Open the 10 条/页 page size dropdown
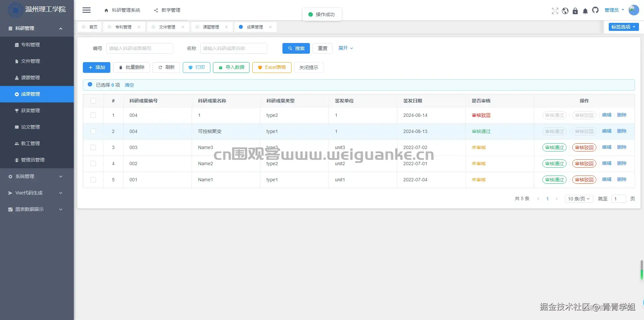 coord(579,199)
